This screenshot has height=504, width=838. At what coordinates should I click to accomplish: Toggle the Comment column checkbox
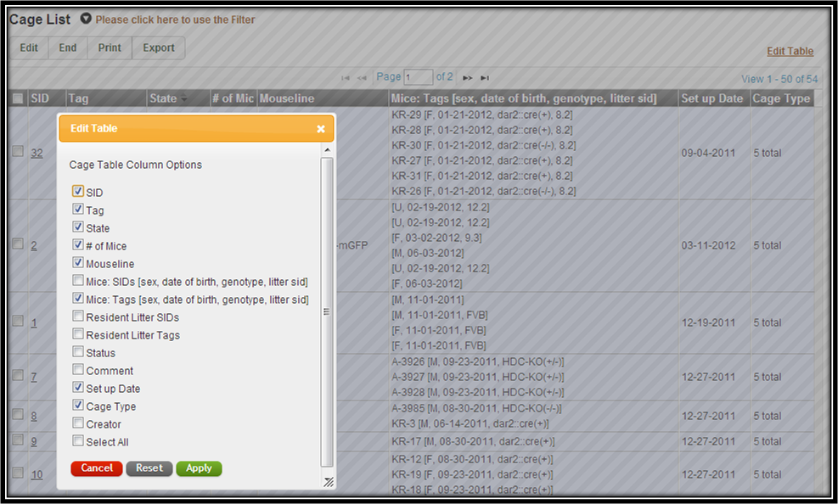[78, 371]
